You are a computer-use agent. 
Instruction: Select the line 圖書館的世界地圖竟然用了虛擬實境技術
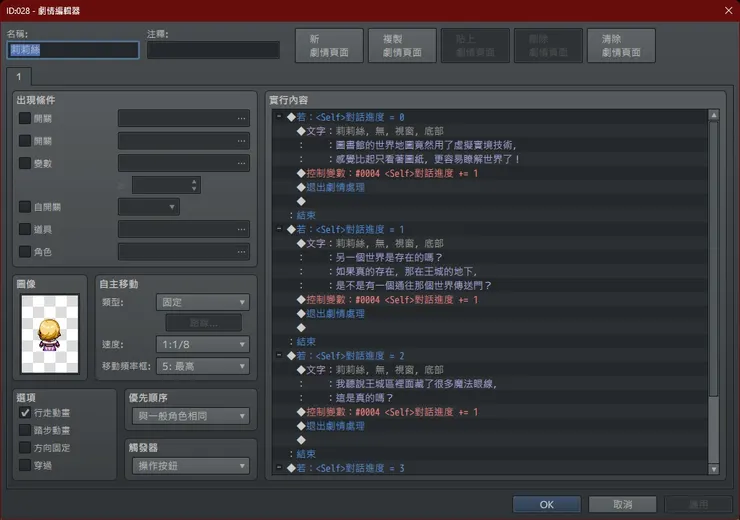click(x=490, y=145)
